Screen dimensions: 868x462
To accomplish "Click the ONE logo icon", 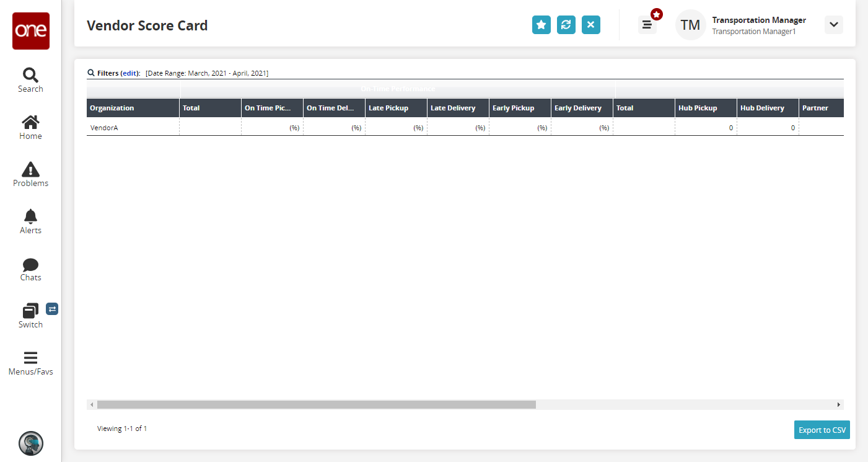I will [31, 31].
